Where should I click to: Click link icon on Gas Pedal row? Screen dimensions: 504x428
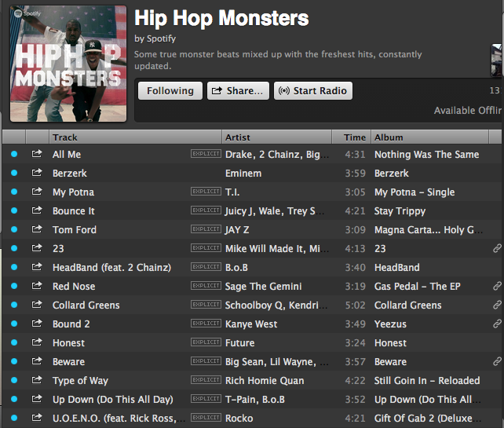[497, 286]
